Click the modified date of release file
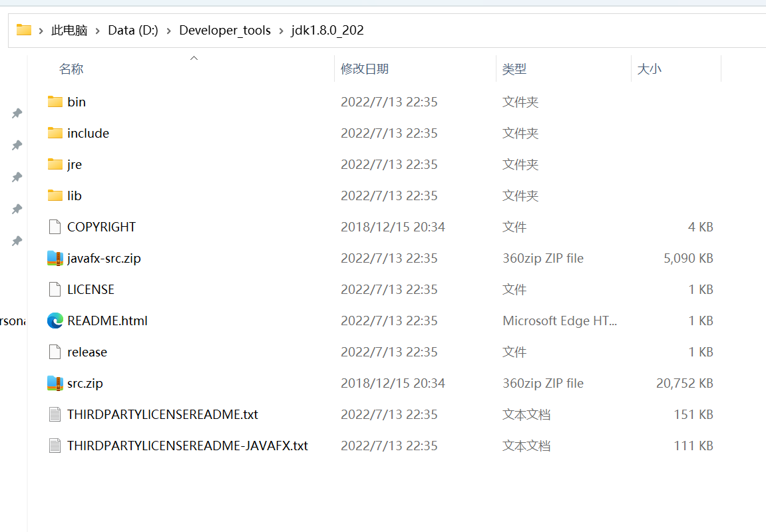This screenshot has width=766, height=532. click(x=389, y=352)
